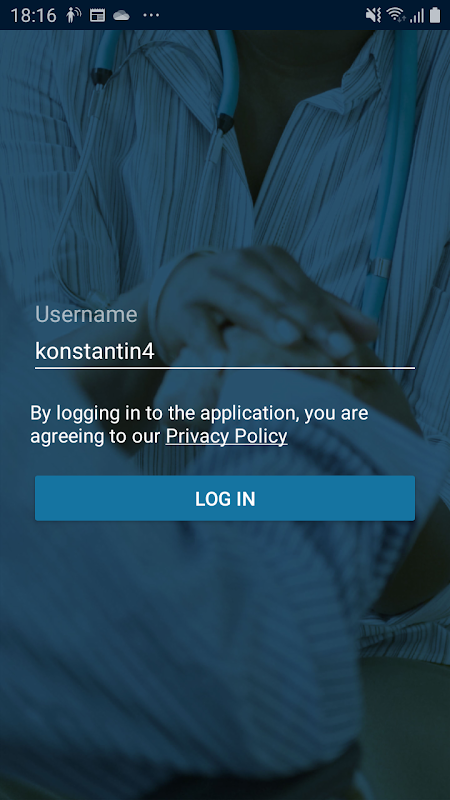Open the Privacy Policy link
Screen dimensions: 450x800
point(227,436)
